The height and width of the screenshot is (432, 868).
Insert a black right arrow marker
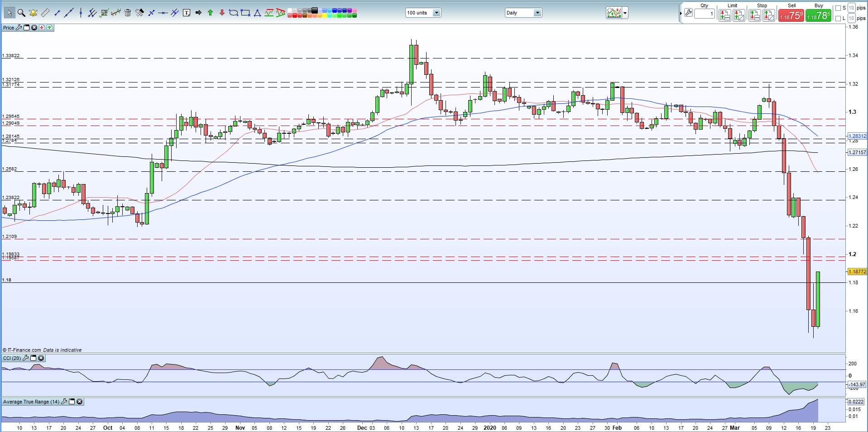coord(198,13)
